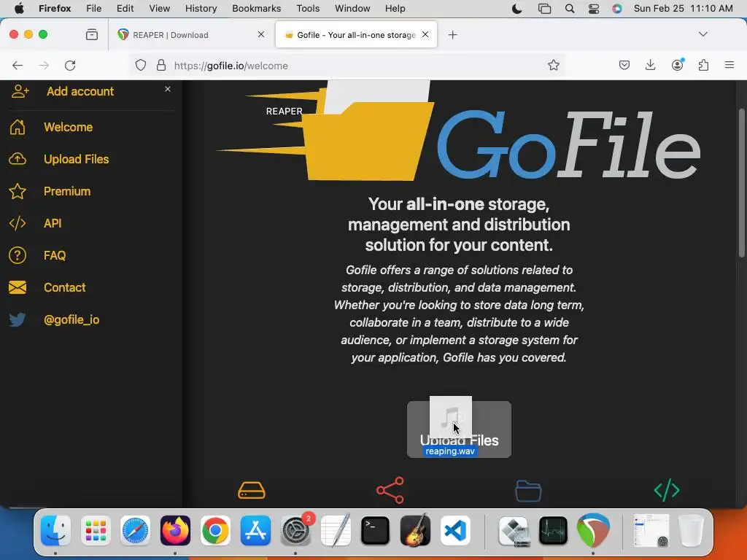Open Google Chrome from the Dock
Viewport: 747px width, 560px height.
coord(215,531)
